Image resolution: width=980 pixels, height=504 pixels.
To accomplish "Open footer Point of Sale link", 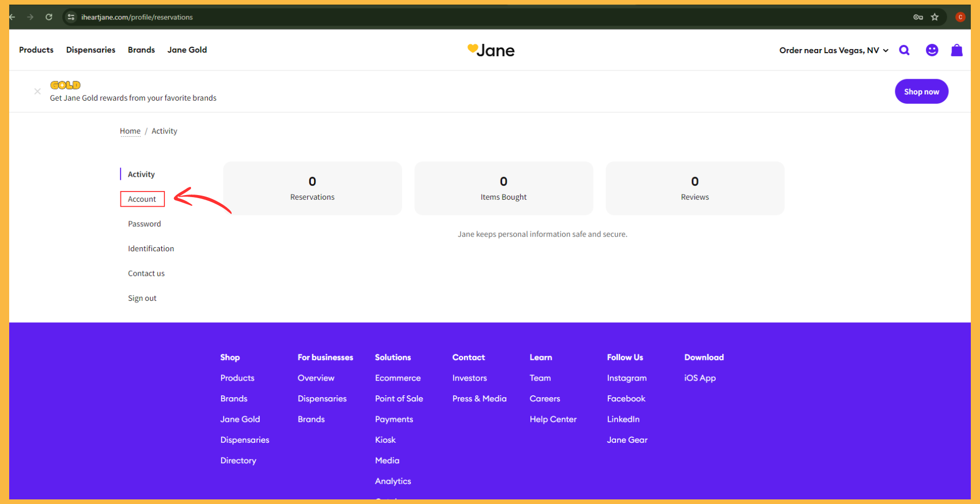I will pos(399,399).
